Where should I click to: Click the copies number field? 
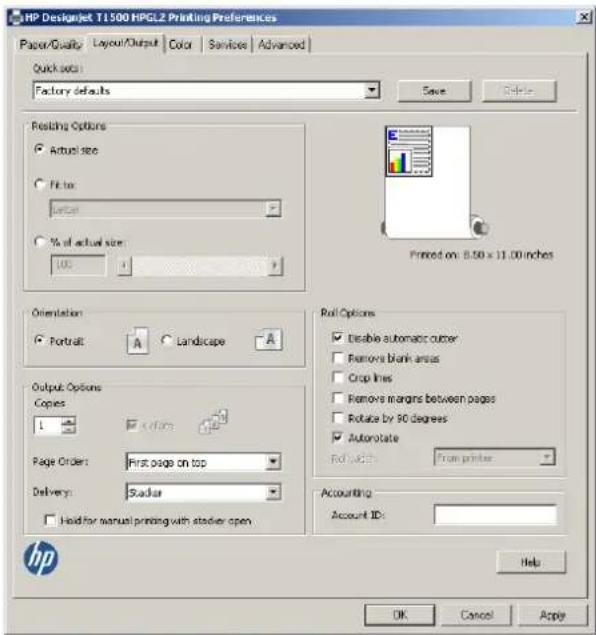point(48,425)
